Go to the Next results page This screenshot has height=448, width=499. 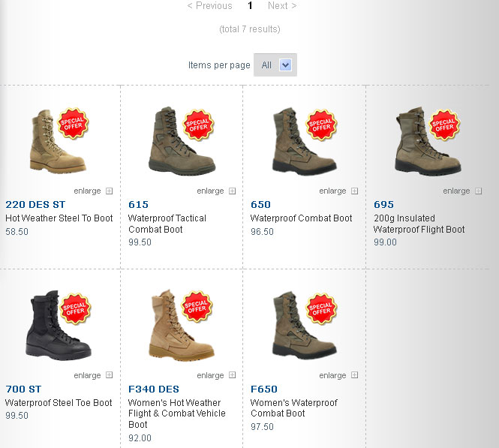282,6
